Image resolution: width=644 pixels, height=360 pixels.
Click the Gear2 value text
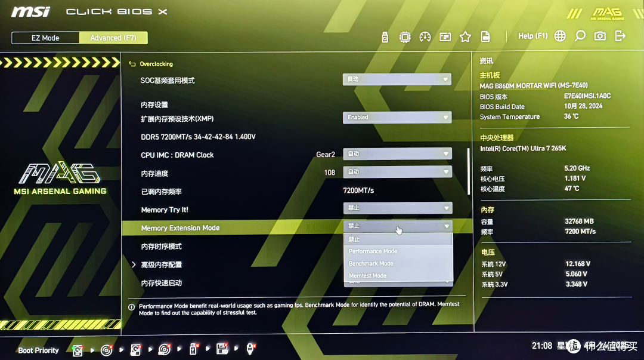(x=326, y=155)
